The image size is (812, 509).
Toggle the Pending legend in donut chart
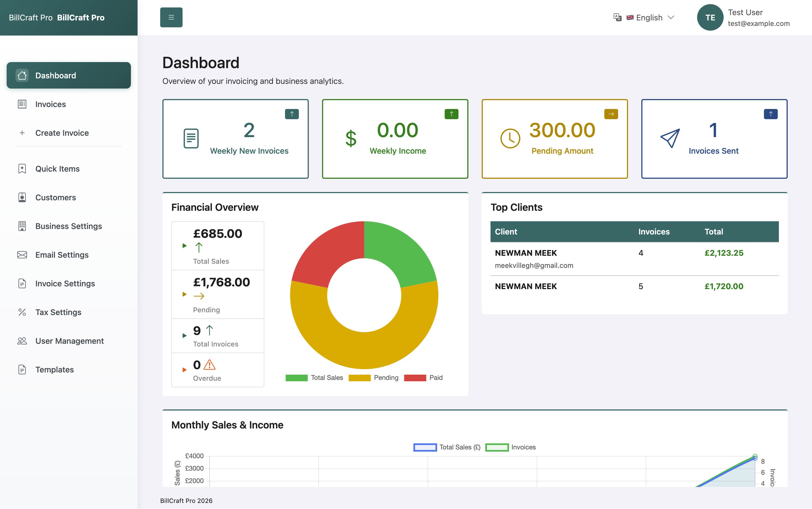pos(373,378)
